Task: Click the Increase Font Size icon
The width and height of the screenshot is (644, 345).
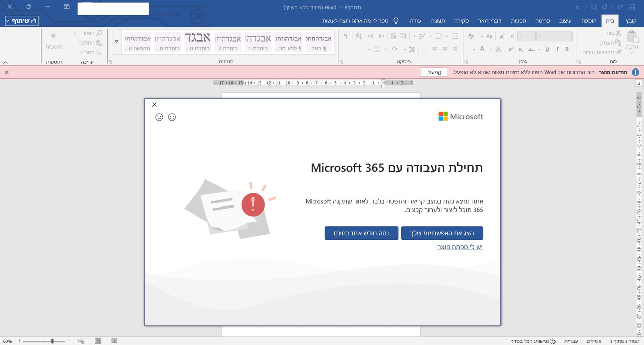Action: 512,36
